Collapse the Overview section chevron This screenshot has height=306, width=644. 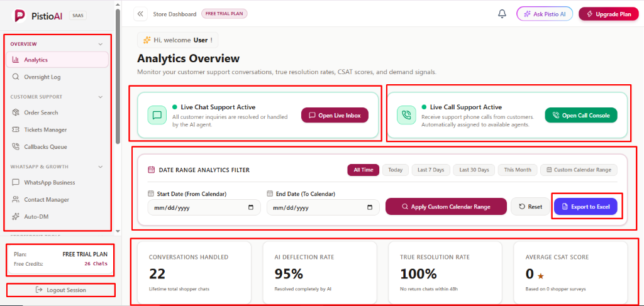[x=101, y=44]
